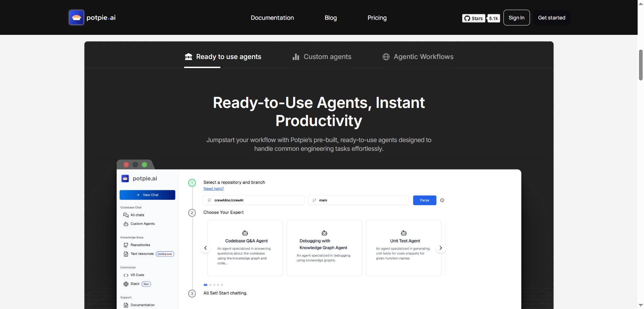
Task: Click the page vertical scrollbar thumb
Action: click(x=641, y=65)
